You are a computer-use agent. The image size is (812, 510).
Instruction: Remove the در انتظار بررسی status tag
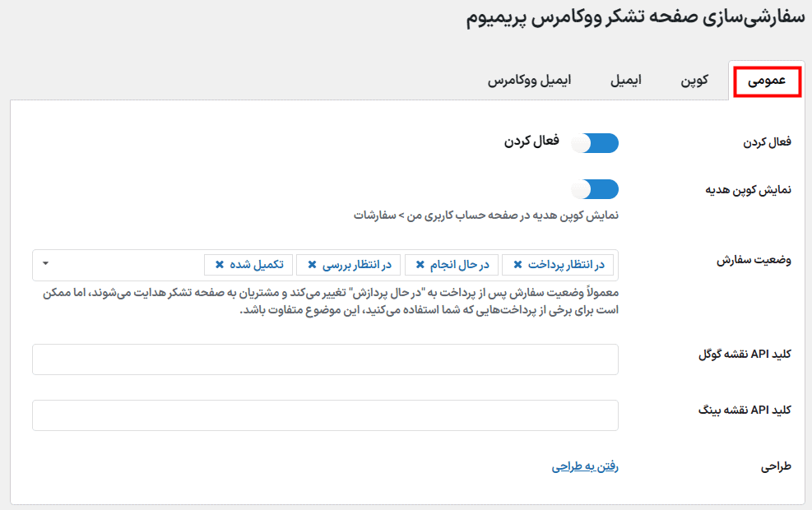pyautogui.click(x=312, y=265)
